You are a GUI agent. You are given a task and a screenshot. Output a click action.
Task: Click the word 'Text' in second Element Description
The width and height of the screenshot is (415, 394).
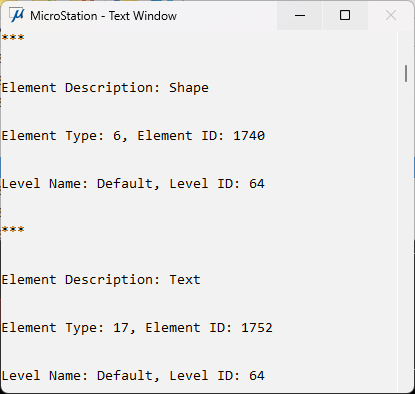click(185, 280)
